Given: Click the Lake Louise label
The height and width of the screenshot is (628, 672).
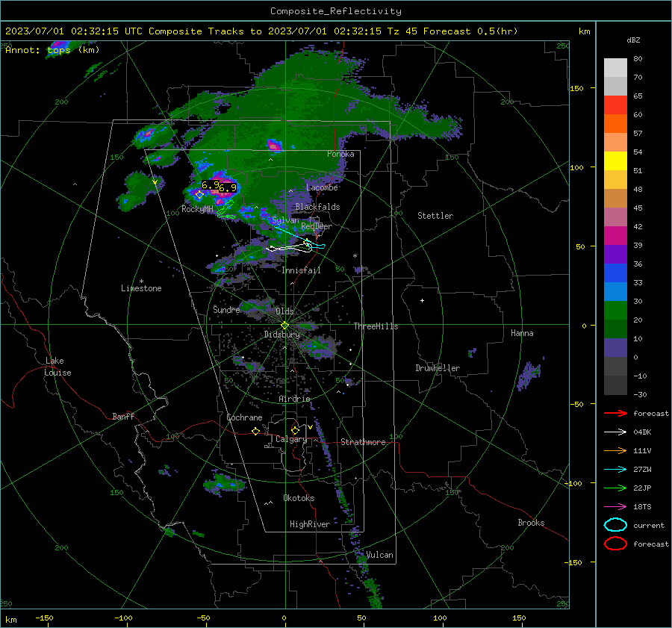Looking at the screenshot, I should coord(58,367).
